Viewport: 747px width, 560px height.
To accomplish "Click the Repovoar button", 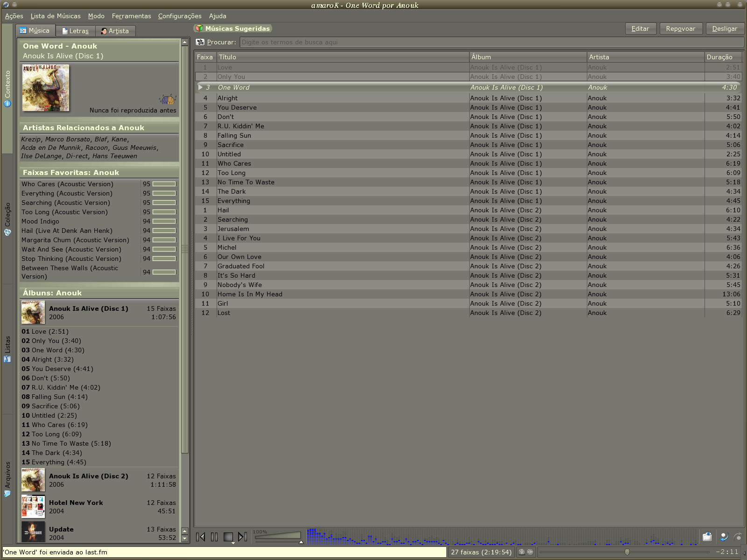I will tap(681, 28).
